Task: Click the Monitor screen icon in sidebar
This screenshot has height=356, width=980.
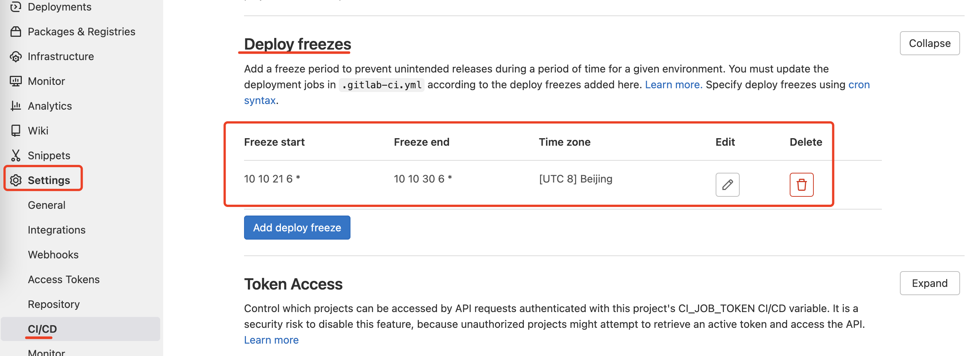Action: tap(15, 81)
